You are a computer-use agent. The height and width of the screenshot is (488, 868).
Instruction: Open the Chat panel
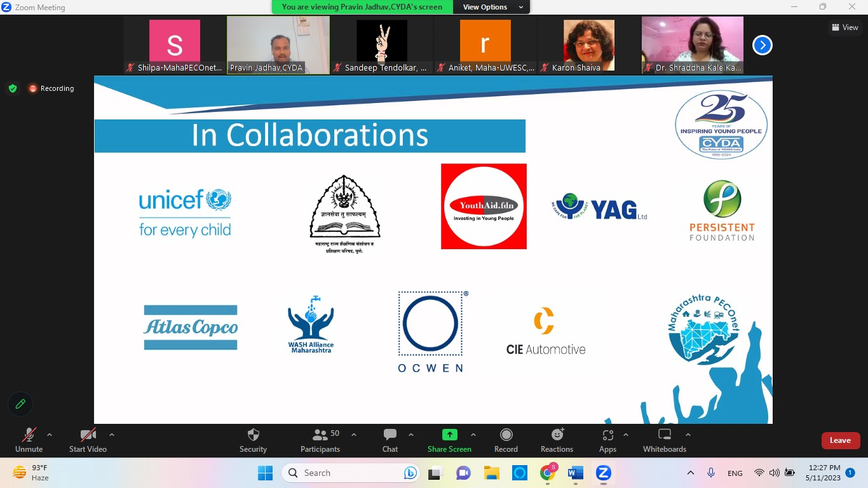(390, 435)
